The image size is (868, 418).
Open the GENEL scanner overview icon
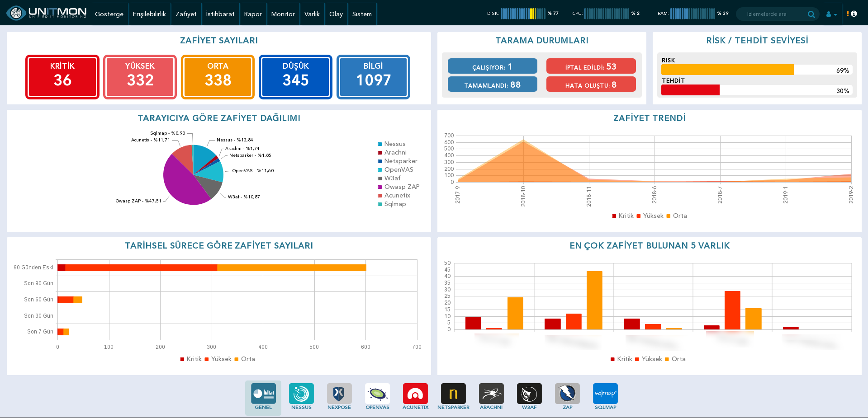[x=263, y=397]
